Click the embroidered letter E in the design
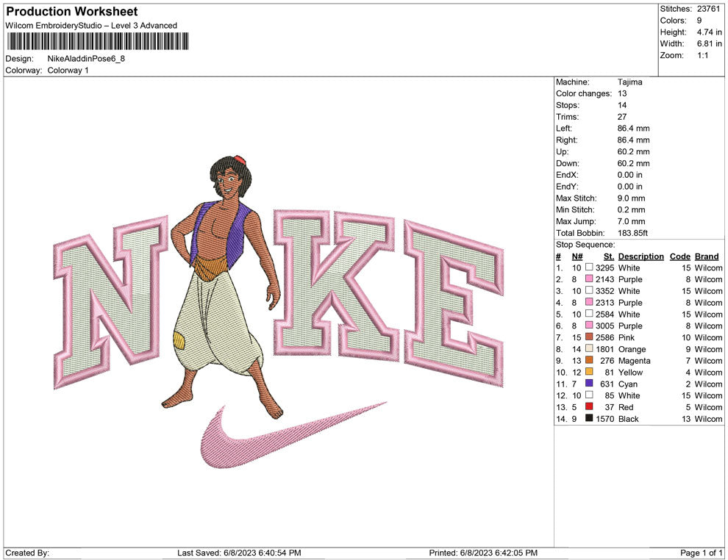Screen dimensions: 728x560 [x=454, y=304]
